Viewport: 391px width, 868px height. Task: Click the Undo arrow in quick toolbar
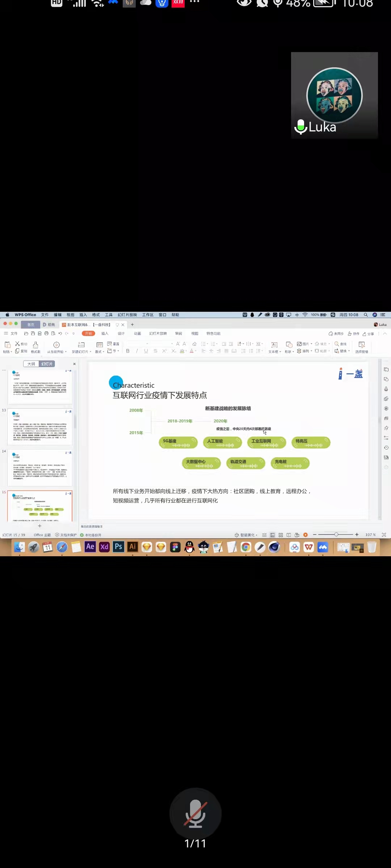coord(60,333)
